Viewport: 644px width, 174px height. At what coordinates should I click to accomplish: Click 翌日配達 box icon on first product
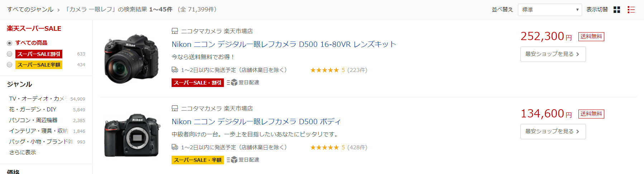[x=232, y=83]
